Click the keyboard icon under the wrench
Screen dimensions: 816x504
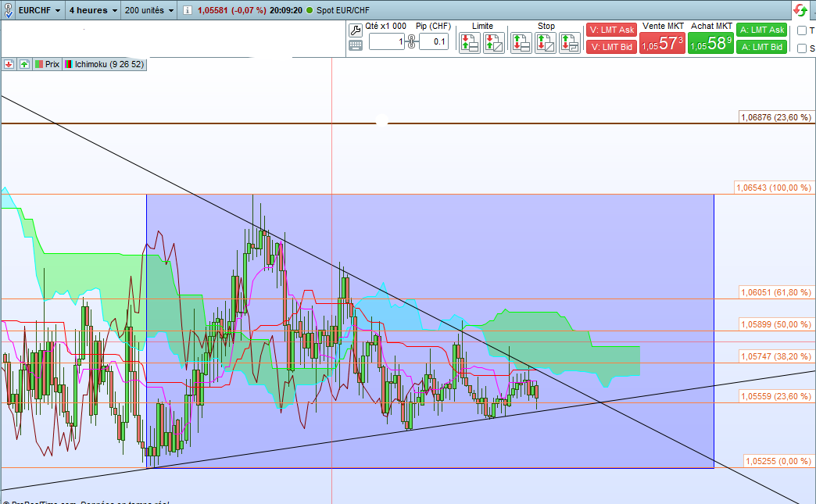(356, 45)
